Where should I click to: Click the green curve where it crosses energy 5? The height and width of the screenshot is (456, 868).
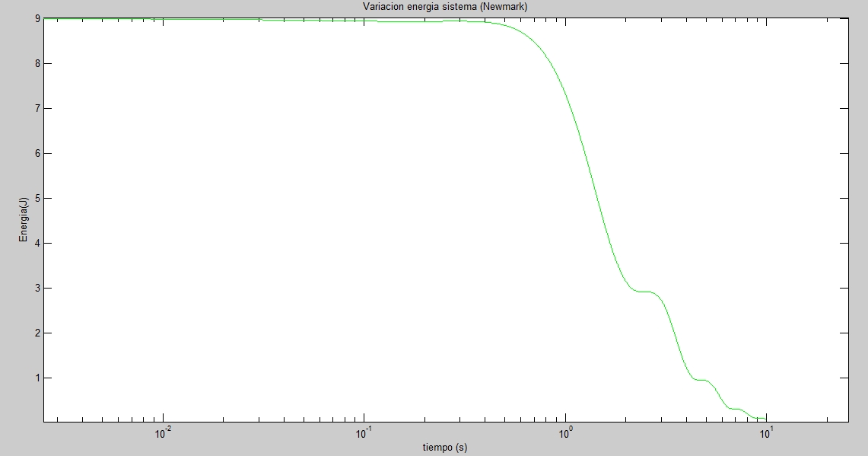[x=599, y=198]
